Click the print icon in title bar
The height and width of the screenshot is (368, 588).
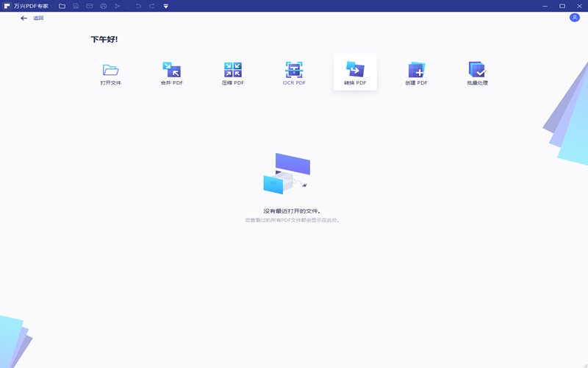(x=104, y=6)
